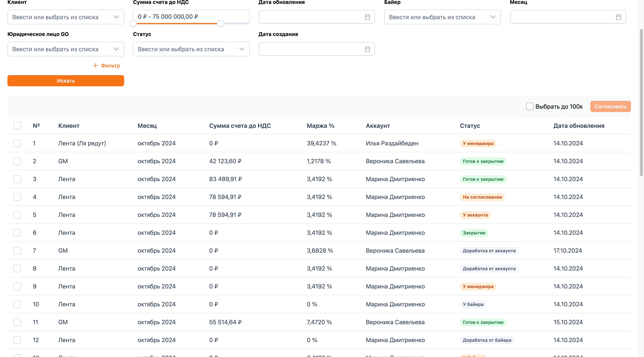Select checkbox for row 3 Лента
This screenshot has height=357, width=644.
tap(17, 179)
